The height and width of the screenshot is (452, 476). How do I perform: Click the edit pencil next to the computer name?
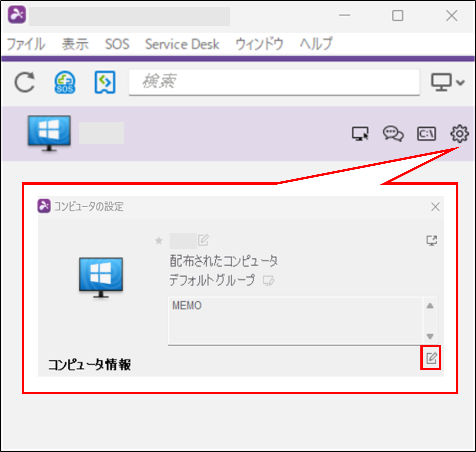click(x=204, y=240)
